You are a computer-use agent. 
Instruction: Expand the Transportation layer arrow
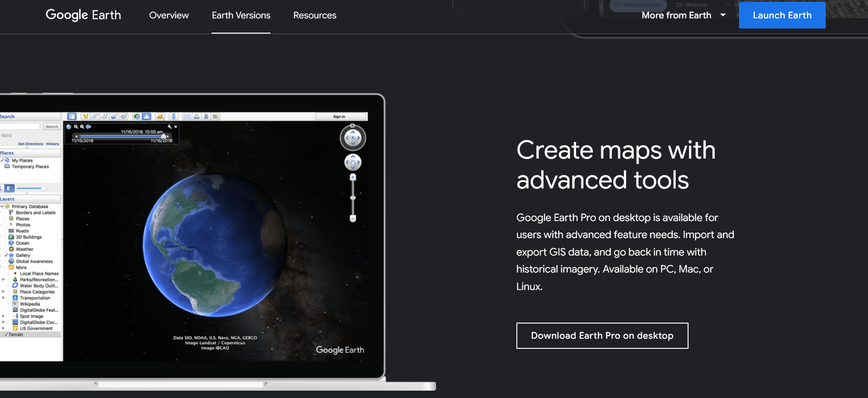click(3, 298)
